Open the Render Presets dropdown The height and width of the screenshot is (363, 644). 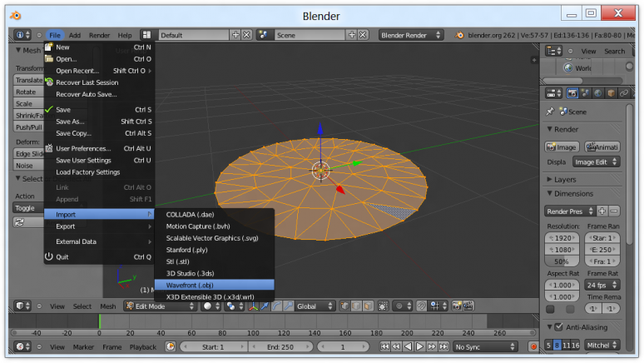570,211
